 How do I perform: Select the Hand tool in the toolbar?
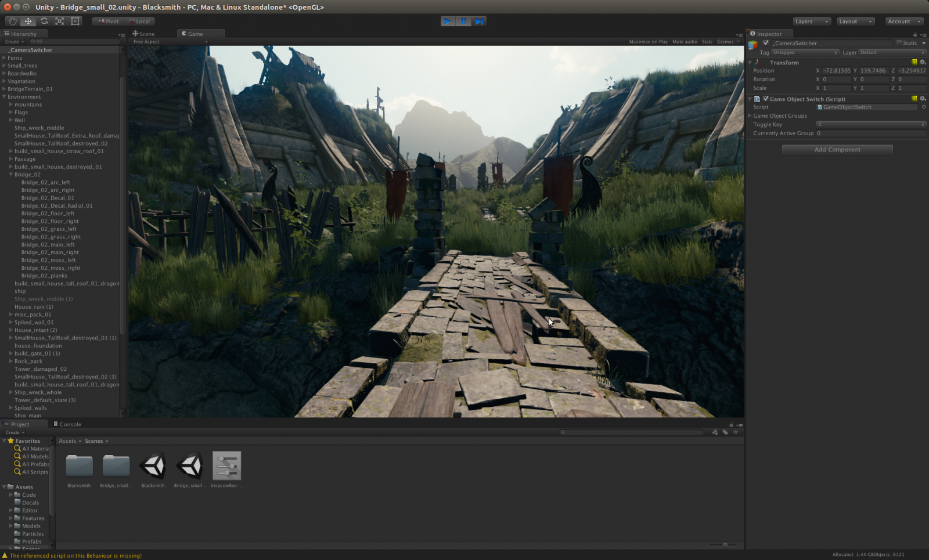pos(12,21)
